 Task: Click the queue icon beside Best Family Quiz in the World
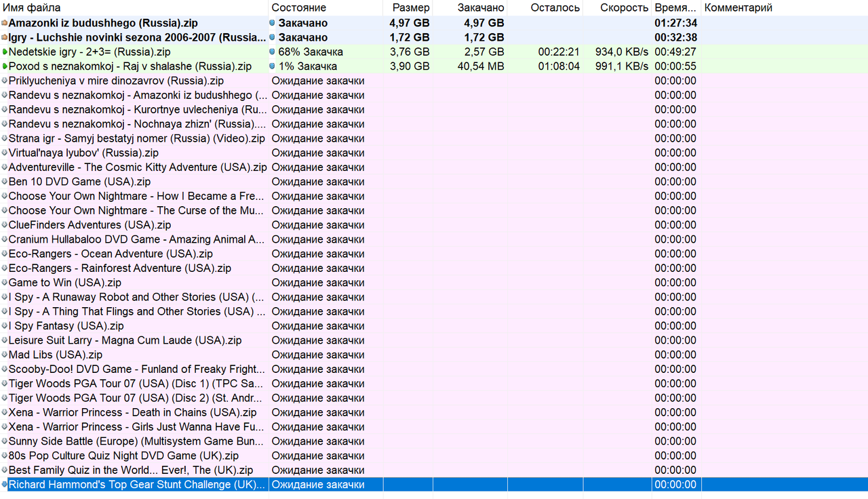pos(5,470)
